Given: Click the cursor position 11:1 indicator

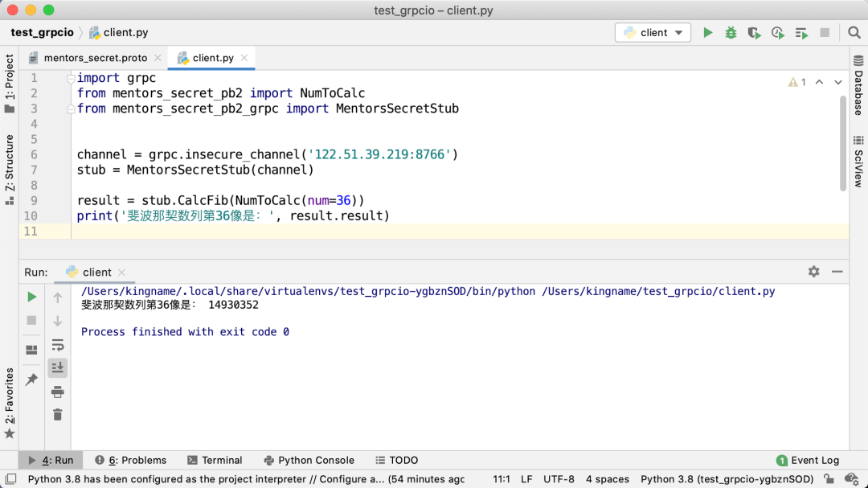Looking at the screenshot, I should tap(501, 479).
